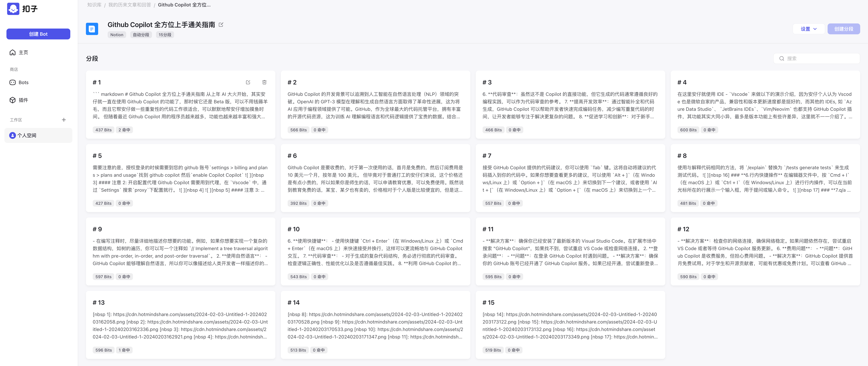Click the 595 Bits badge
The height and width of the screenshot is (366, 868).
(x=493, y=277)
